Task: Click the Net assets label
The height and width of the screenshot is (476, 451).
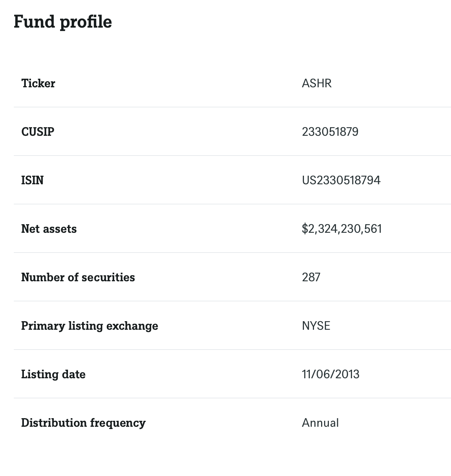Action: 49,229
